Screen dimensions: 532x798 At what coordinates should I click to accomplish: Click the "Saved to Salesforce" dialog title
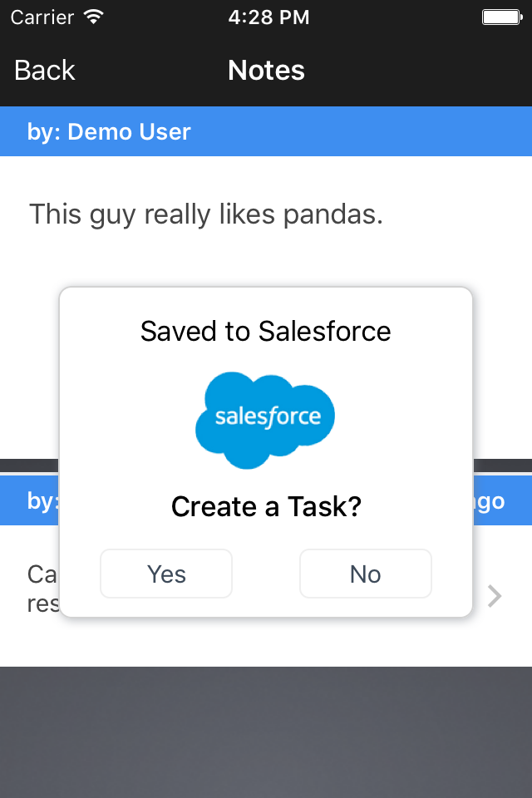(265, 331)
